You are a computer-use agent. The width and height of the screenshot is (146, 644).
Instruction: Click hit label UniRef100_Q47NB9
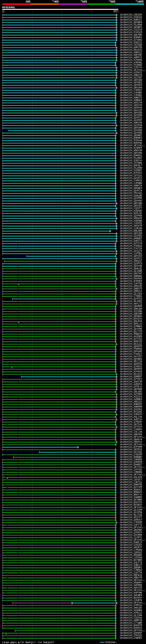131,499
